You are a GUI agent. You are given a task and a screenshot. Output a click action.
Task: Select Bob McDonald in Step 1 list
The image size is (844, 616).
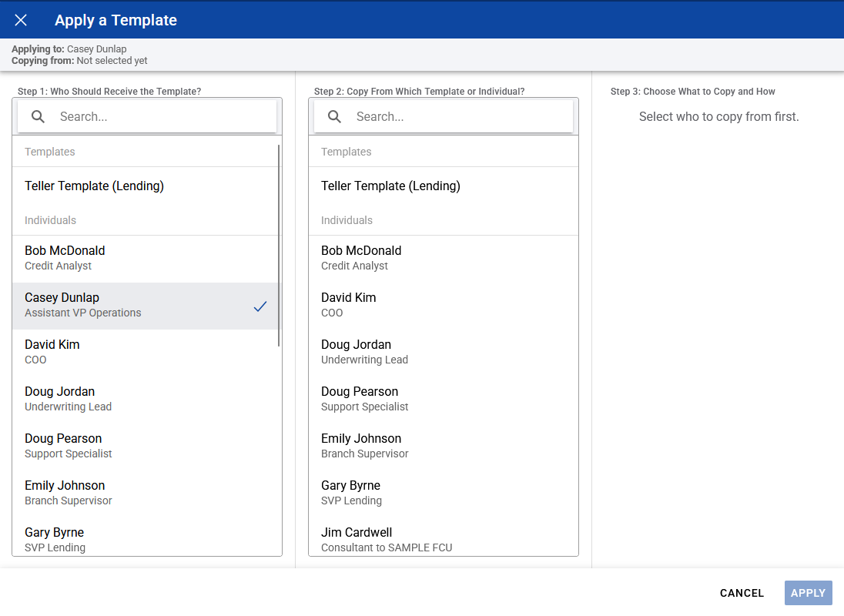(x=146, y=258)
